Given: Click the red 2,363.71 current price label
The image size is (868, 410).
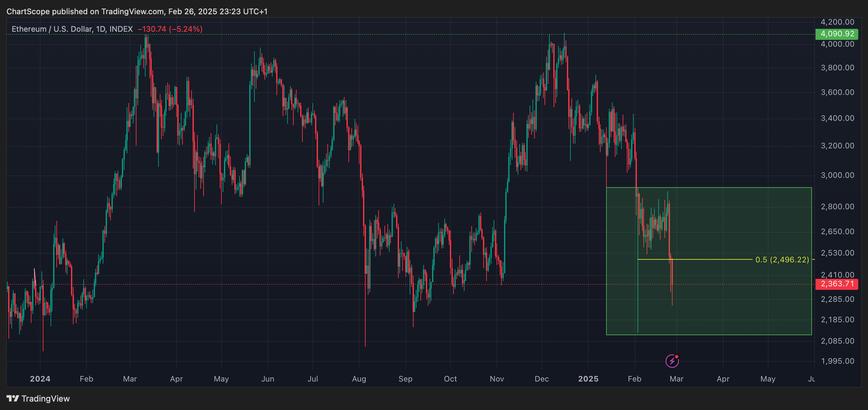Looking at the screenshot, I should point(837,284).
